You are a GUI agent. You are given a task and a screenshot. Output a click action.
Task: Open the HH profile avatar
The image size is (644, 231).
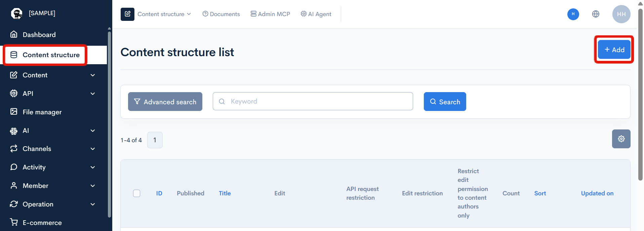[x=621, y=14]
